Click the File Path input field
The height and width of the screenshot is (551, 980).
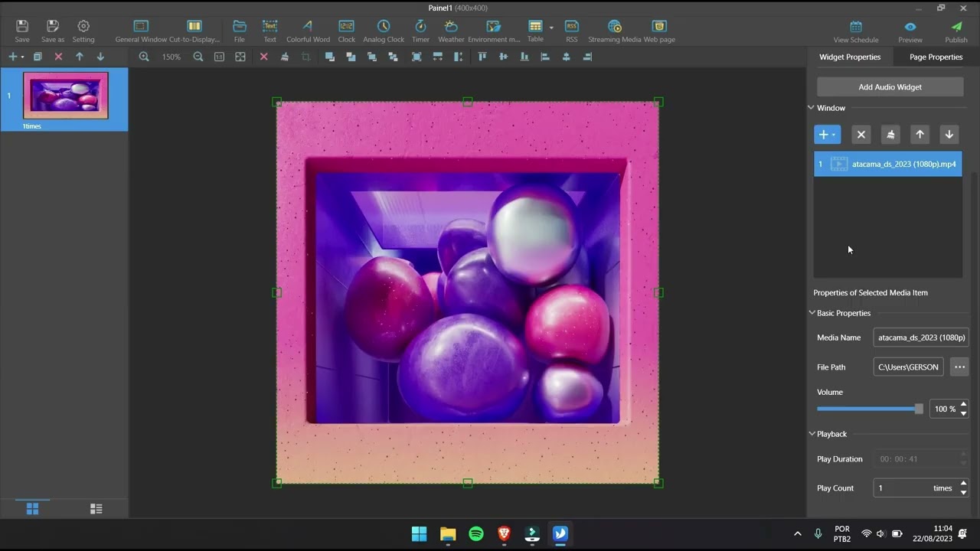(x=909, y=367)
